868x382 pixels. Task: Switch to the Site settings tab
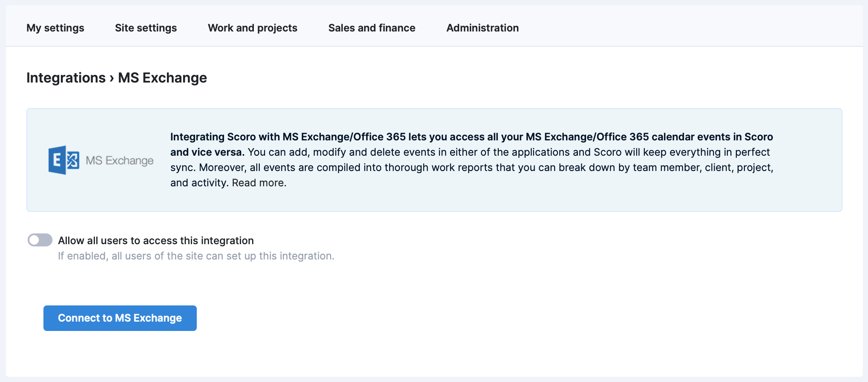pyautogui.click(x=146, y=28)
